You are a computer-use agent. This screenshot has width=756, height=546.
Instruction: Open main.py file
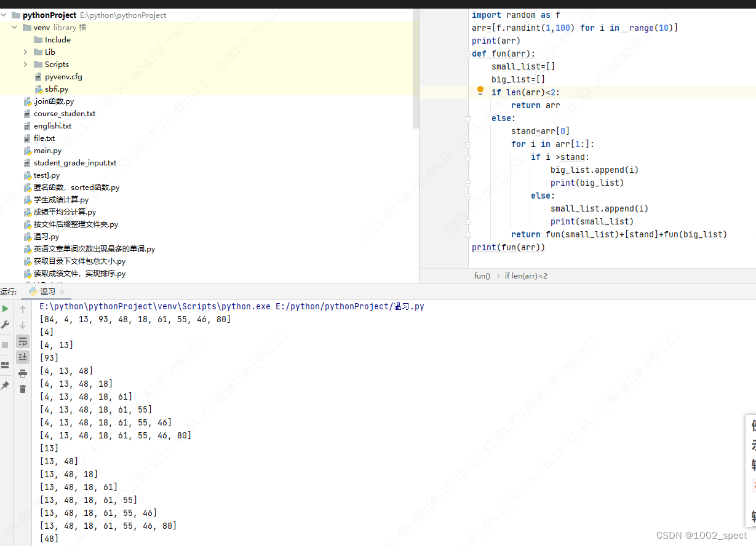point(47,151)
